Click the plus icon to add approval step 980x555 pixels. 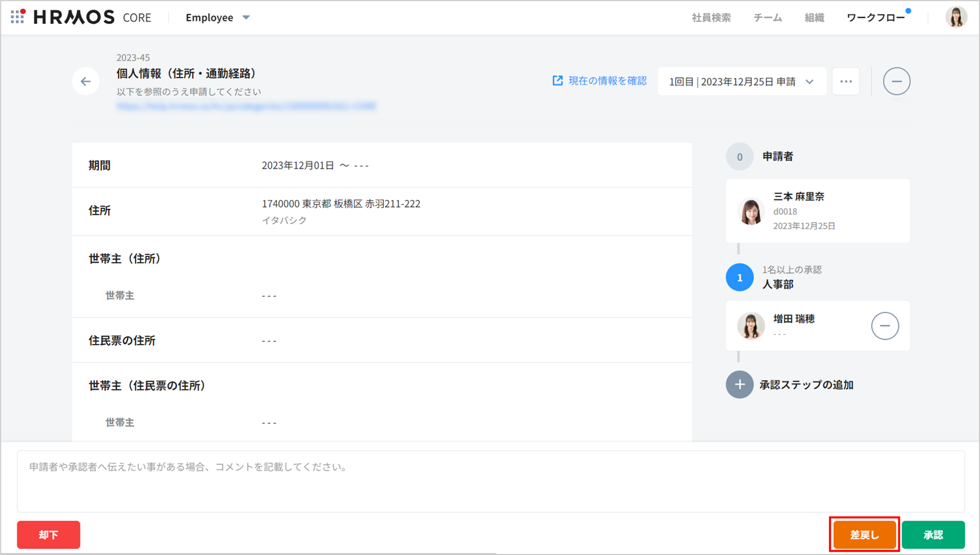coord(739,384)
